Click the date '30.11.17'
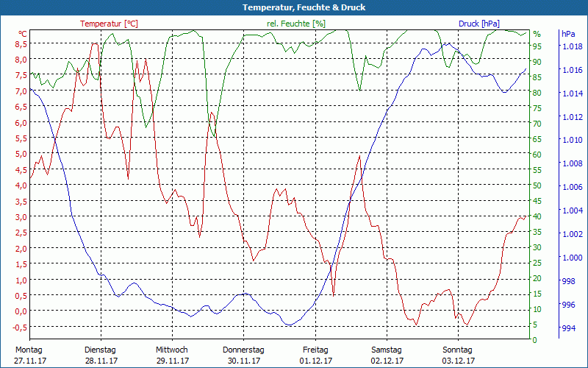588x368 pixels. (244, 361)
